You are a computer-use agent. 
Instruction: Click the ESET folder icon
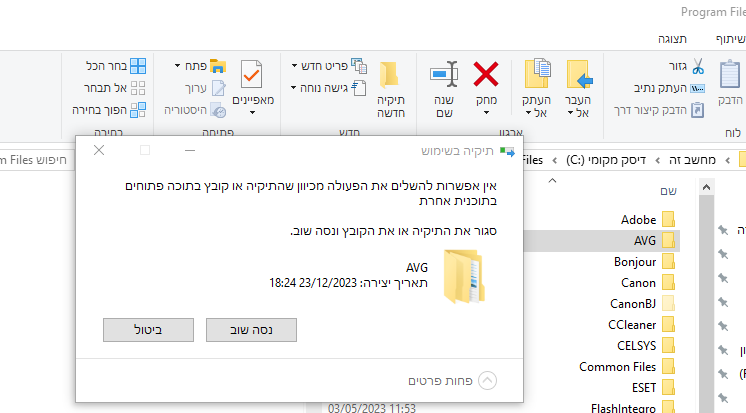668,387
